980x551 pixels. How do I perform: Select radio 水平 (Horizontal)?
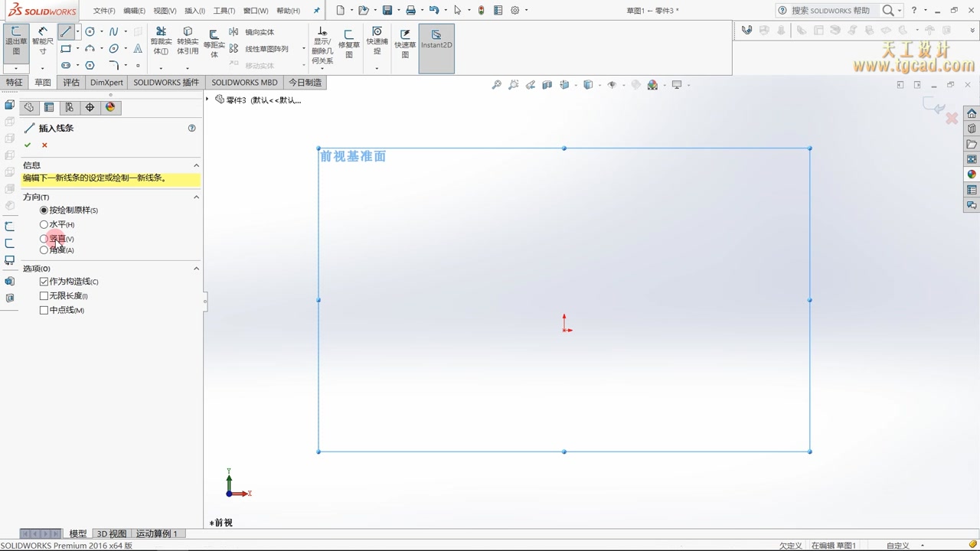(x=44, y=224)
